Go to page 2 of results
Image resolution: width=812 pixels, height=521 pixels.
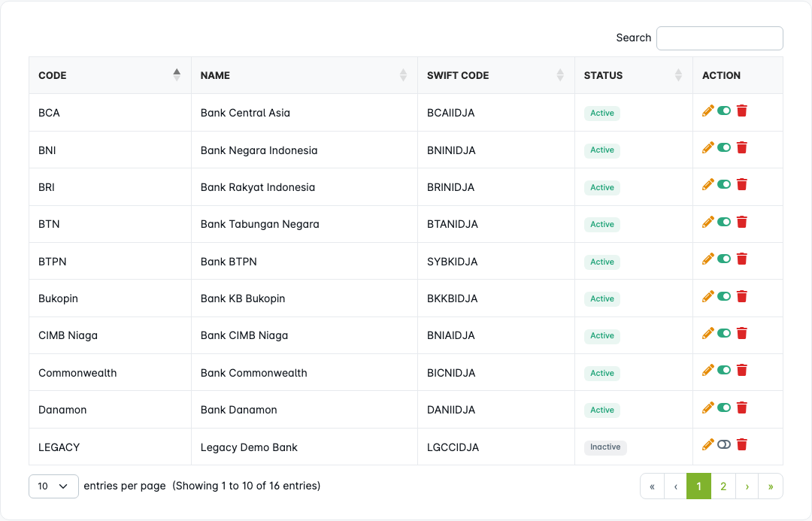pos(723,486)
